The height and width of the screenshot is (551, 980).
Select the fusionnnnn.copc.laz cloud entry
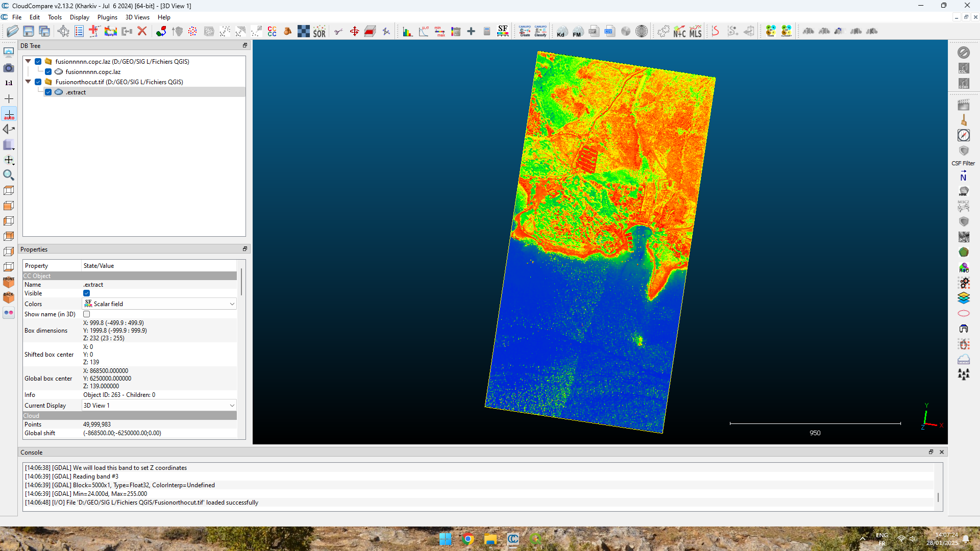(93, 72)
